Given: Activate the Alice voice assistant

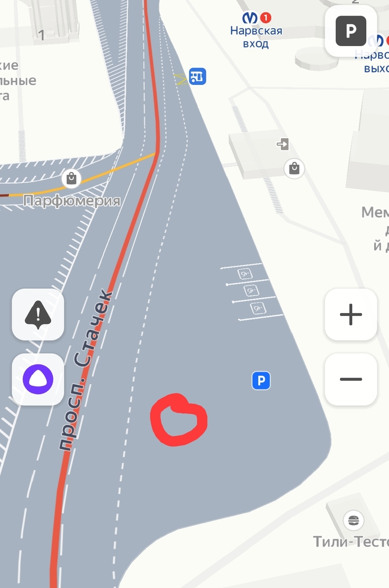Looking at the screenshot, I should coord(38,379).
